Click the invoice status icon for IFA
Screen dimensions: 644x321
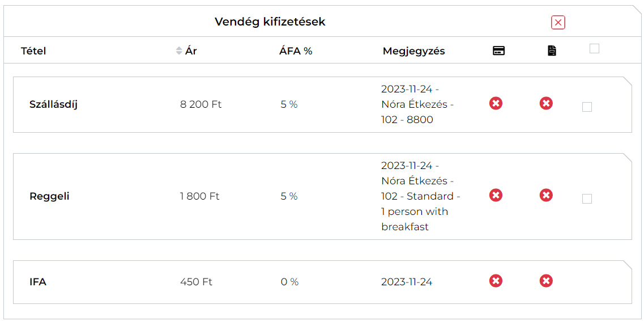[546, 281]
